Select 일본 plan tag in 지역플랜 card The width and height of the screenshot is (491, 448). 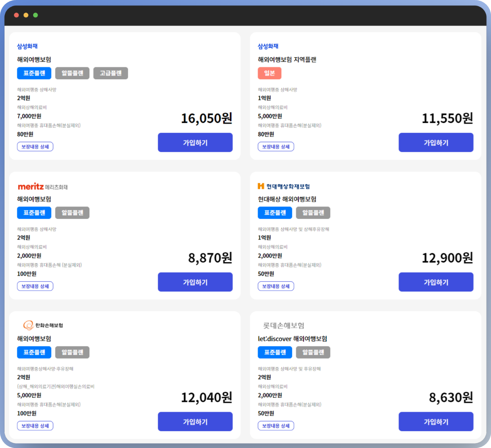pyautogui.click(x=270, y=73)
